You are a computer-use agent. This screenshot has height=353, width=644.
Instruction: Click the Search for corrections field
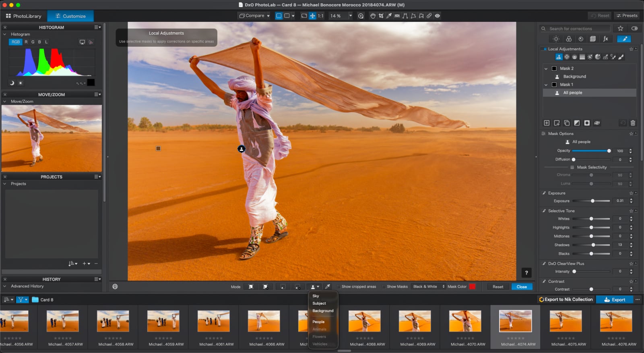pyautogui.click(x=575, y=29)
